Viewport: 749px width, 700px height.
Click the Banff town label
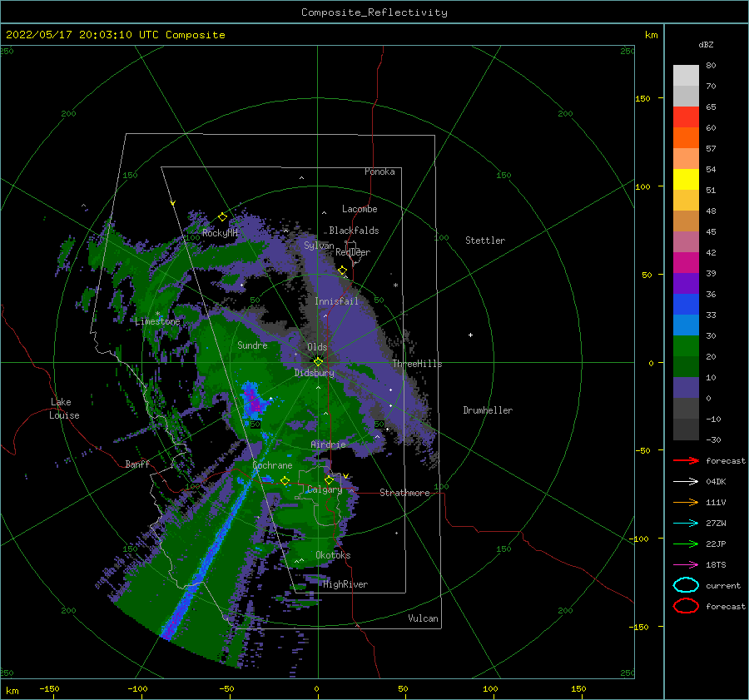[x=137, y=464]
